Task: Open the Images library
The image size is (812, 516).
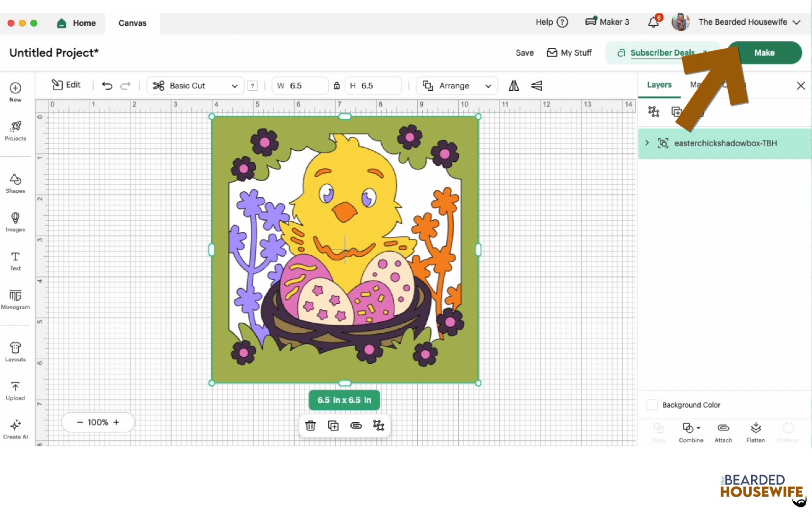Action: pyautogui.click(x=15, y=222)
